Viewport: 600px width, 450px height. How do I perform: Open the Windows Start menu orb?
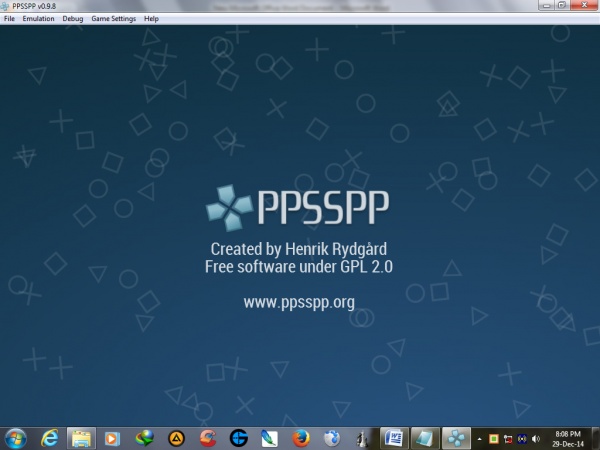coord(16,439)
